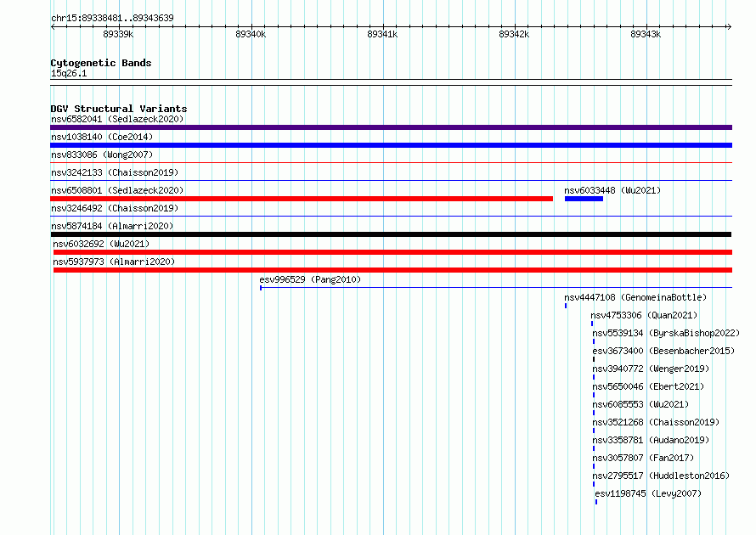Viewport: 756px width, 535px height.
Task: Click the nsv6582041 (Sedlazeck2020) label text
Action: [x=117, y=119]
